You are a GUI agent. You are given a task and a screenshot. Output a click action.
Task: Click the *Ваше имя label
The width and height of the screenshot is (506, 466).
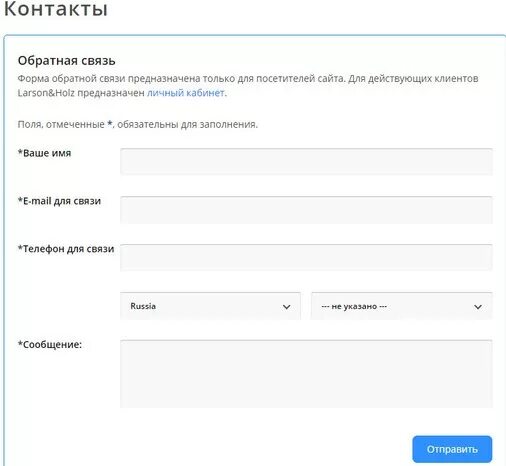[44, 153]
